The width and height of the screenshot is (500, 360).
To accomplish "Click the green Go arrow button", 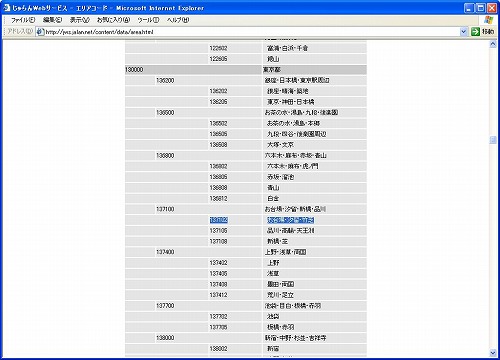I will [x=475, y=32].
